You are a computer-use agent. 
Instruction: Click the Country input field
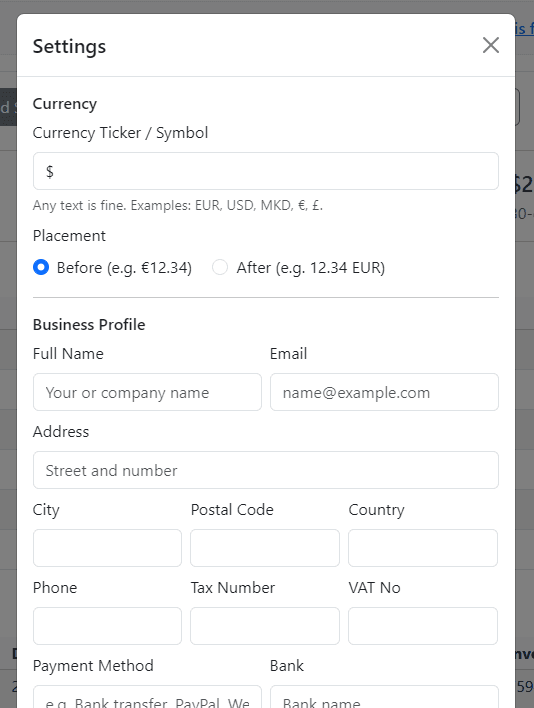point(423,548)
